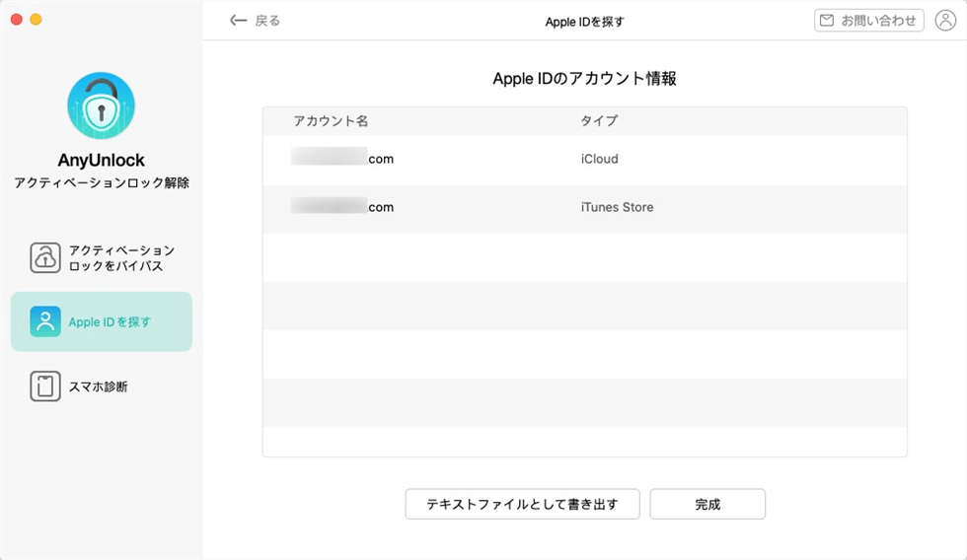Click the アクティベーションロック解除 subtitle
The width and height of the screenshot is (967, 560).
pos(101,183)
